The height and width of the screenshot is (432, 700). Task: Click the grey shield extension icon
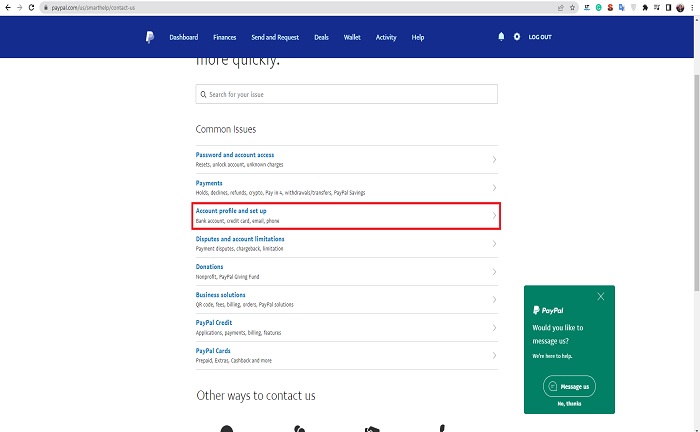coord(633,8)
